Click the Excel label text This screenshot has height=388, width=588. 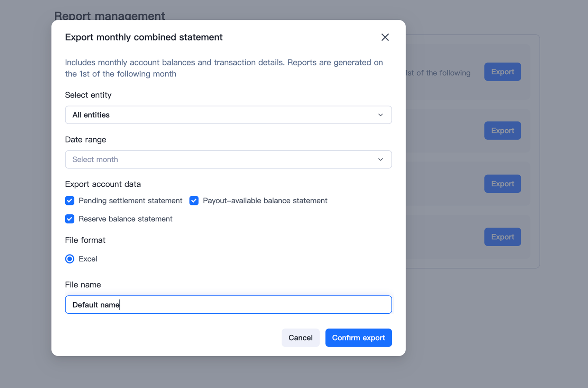(x=88, y=259)
